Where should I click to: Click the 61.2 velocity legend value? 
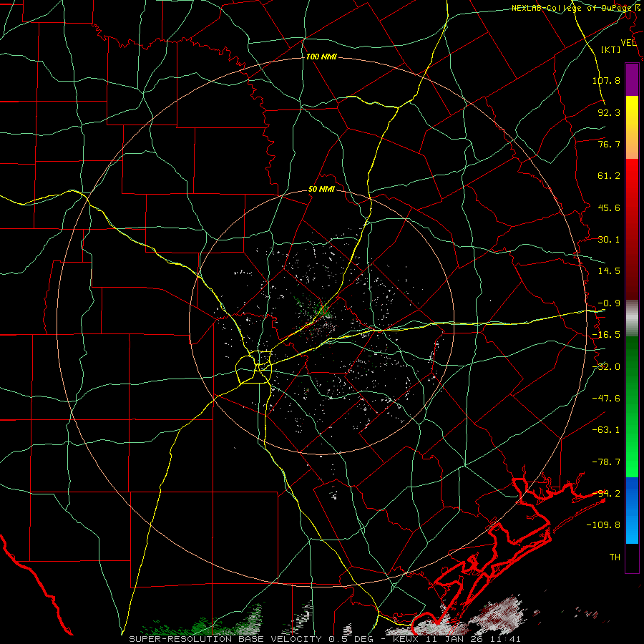click(x=609, y=176)
